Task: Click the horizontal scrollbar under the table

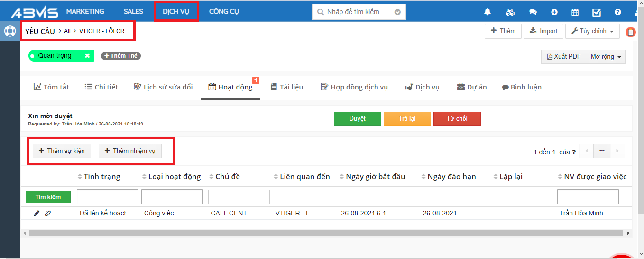Action: tap(325, 233)
